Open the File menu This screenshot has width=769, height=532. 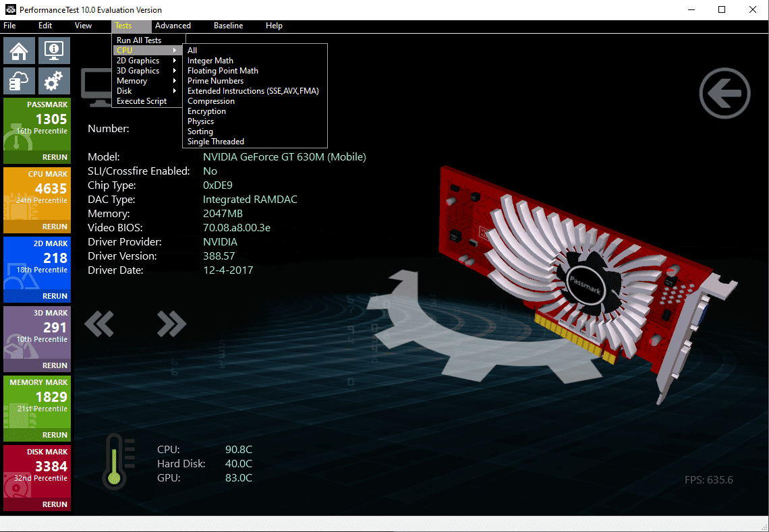[x=10, y=26]
